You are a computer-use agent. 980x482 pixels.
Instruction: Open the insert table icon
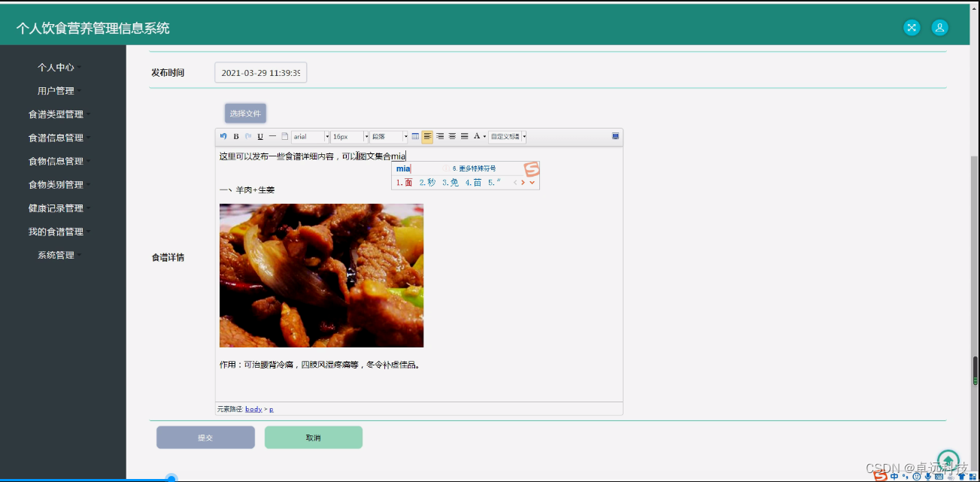(x=415, y=136)
